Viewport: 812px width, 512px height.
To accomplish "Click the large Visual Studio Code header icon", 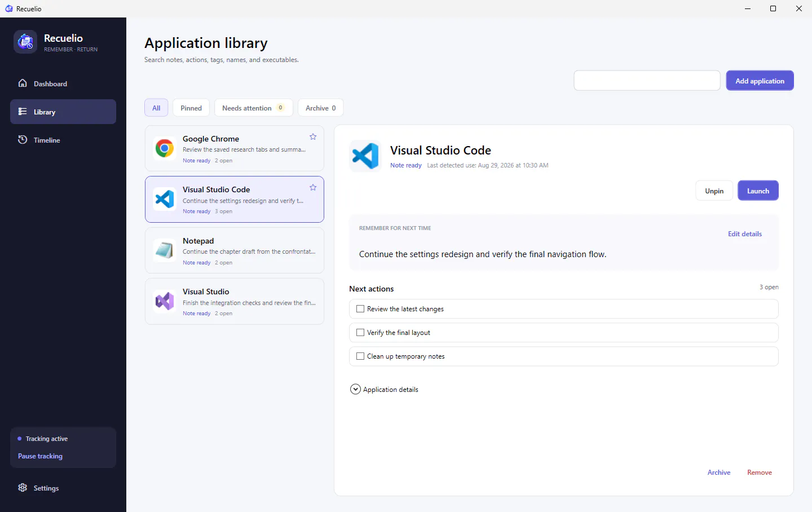I will 365,156.
